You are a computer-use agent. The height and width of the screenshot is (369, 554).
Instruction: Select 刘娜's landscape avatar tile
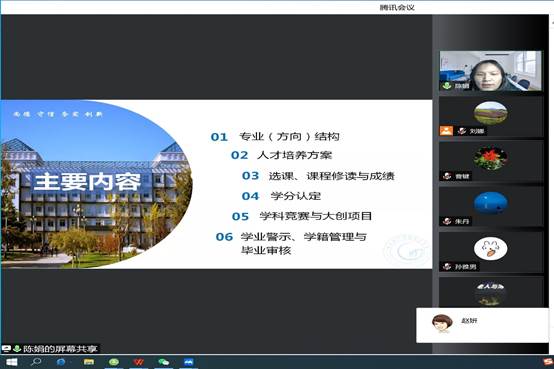[491, 116]
